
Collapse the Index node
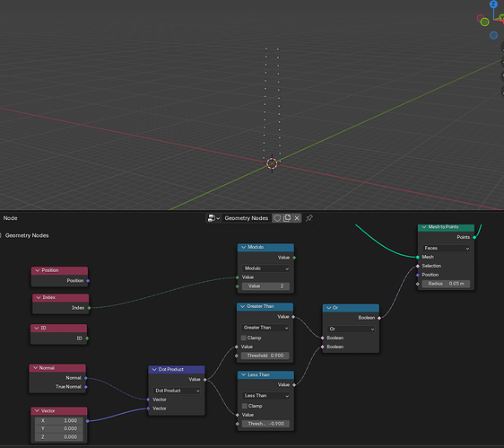pos(39,297)
